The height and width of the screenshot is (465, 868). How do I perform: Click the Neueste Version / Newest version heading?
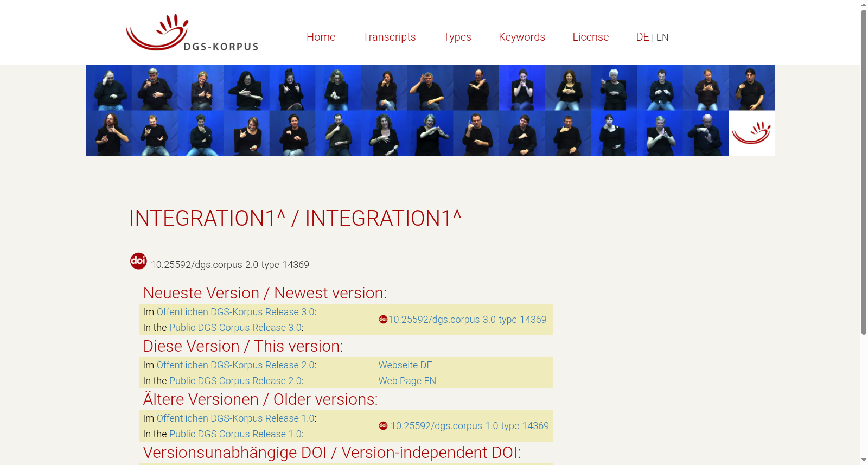(265, 293)
